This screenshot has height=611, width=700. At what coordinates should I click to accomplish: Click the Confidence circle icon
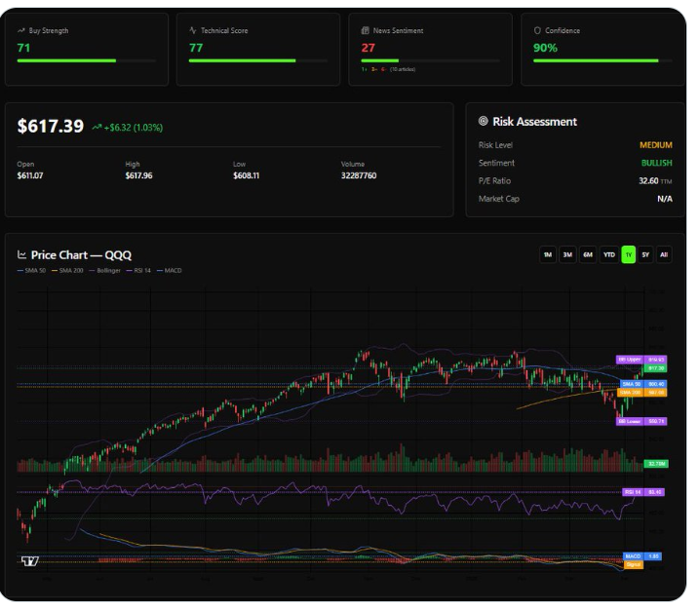[537, 31]
